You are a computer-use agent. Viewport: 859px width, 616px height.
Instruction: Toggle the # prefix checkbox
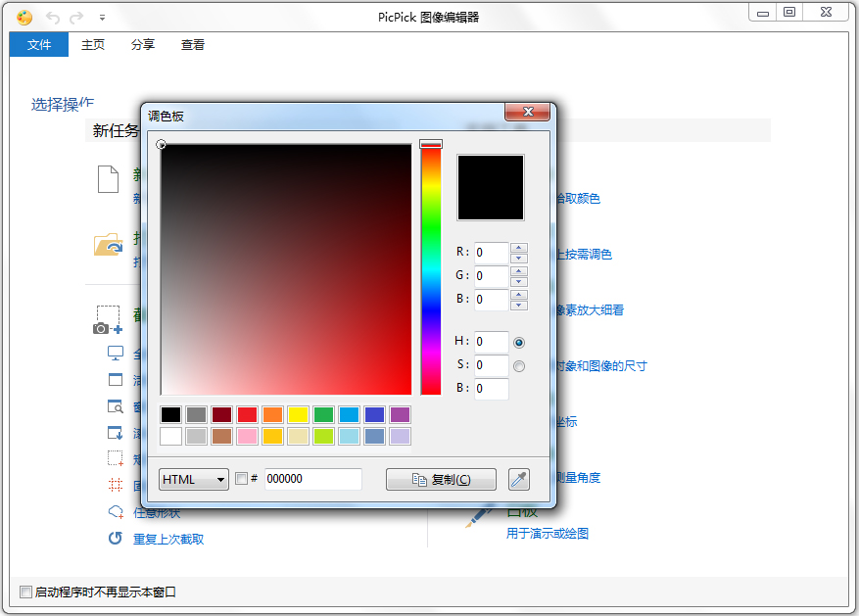(x=242, y=479)
